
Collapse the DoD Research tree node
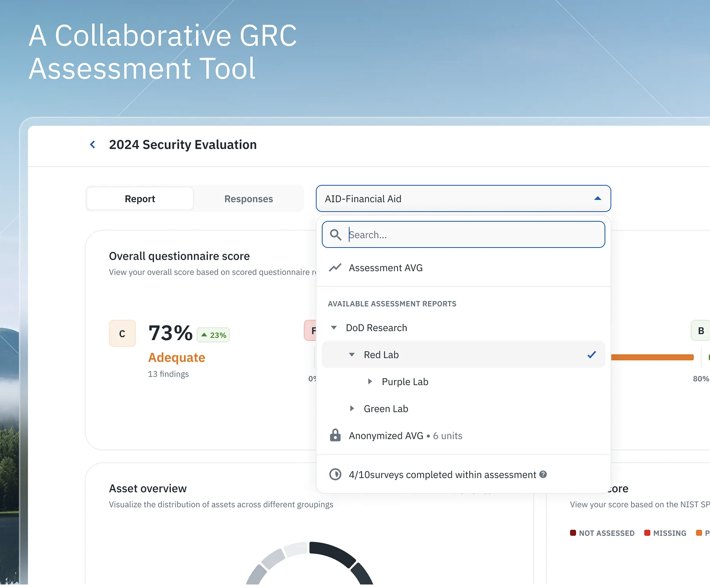(x=334, y=328)
